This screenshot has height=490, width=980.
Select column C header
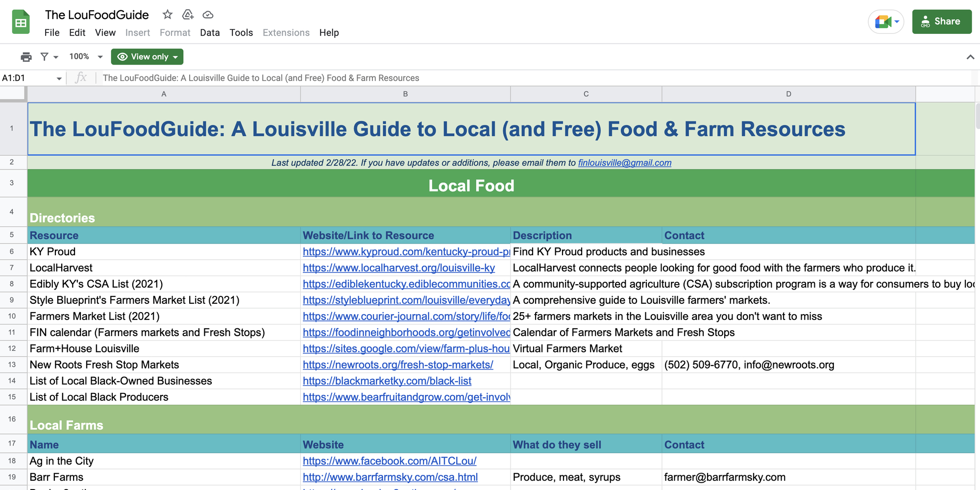click(x=586, y=94)
